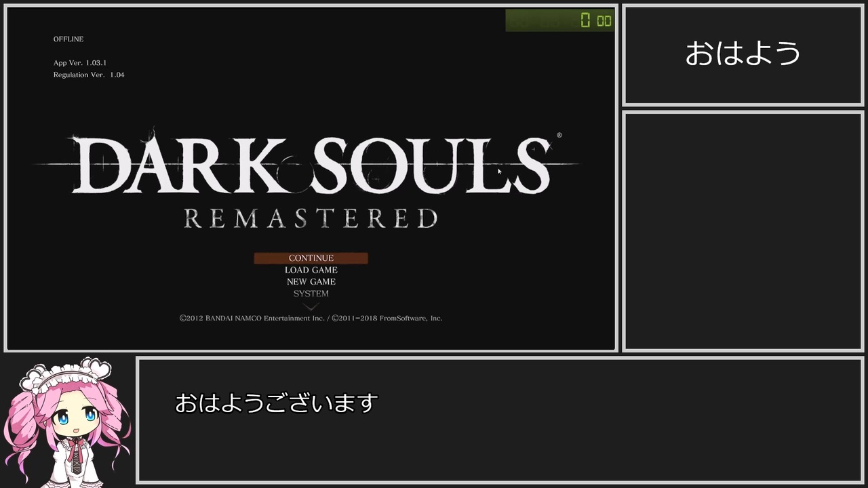Click the registered trademark symbol by logo
The image size is (868, 488).
point(559,136)
